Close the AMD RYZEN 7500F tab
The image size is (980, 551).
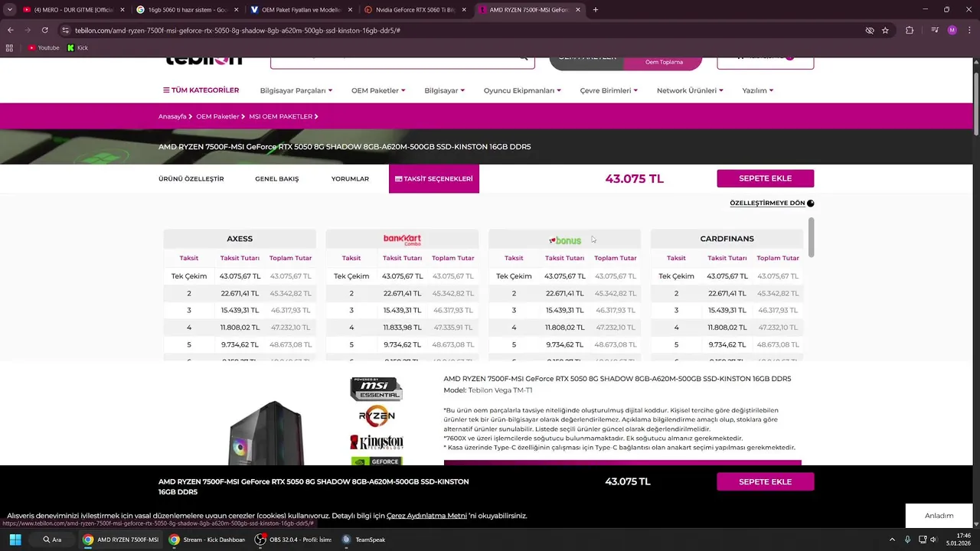click(578, 10)
